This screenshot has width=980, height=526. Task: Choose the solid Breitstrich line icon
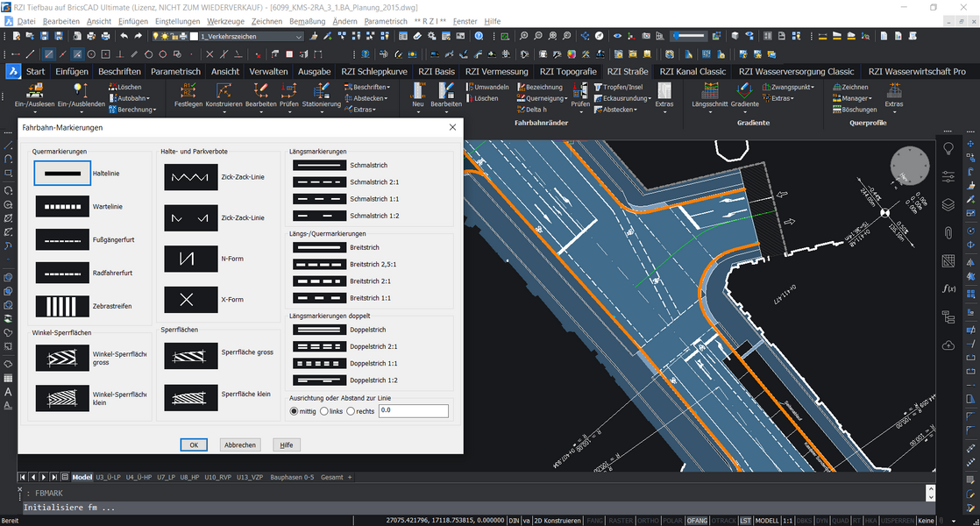click(x=319, y=247)
